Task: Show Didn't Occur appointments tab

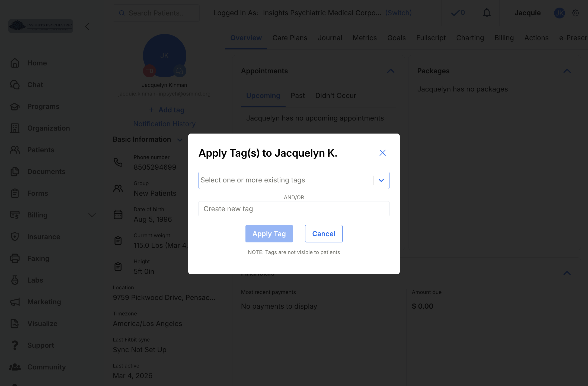Action: (335, 96)
